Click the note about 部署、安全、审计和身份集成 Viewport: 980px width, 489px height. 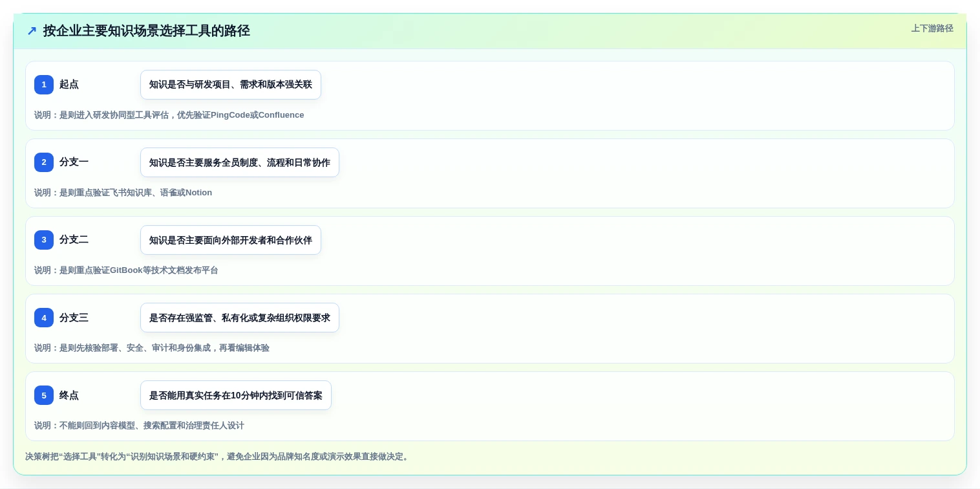pyautogui.click(x=152, y=348)
